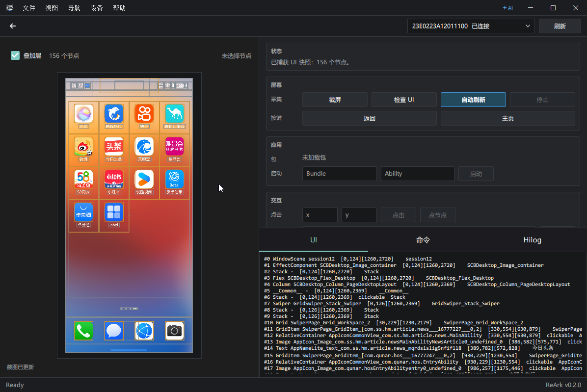Switch to the Hilog tab

[x=533, y=240]
